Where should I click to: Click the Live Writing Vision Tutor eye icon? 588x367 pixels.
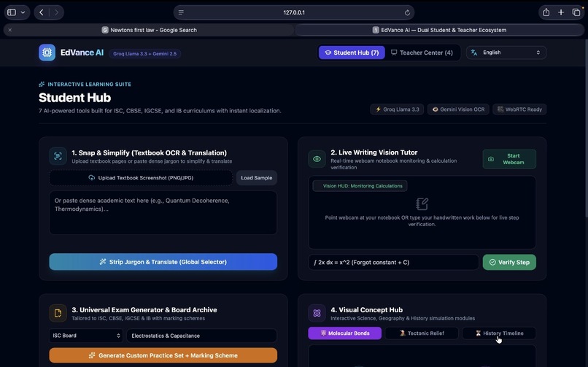[317, 159]
